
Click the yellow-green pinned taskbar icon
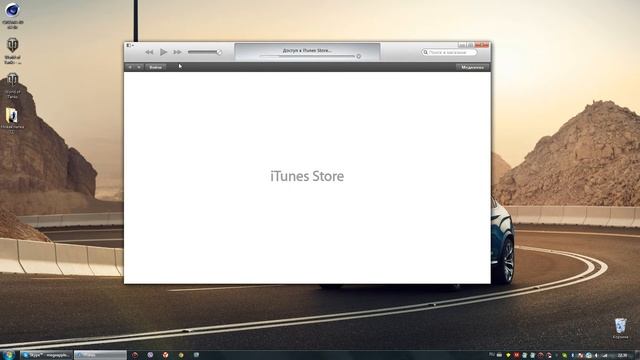coord(181,355)
